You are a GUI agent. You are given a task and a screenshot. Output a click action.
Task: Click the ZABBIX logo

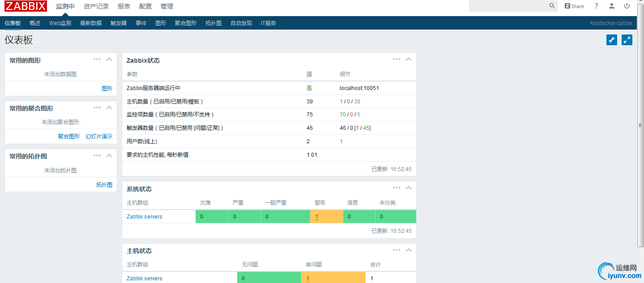[26, 6]
